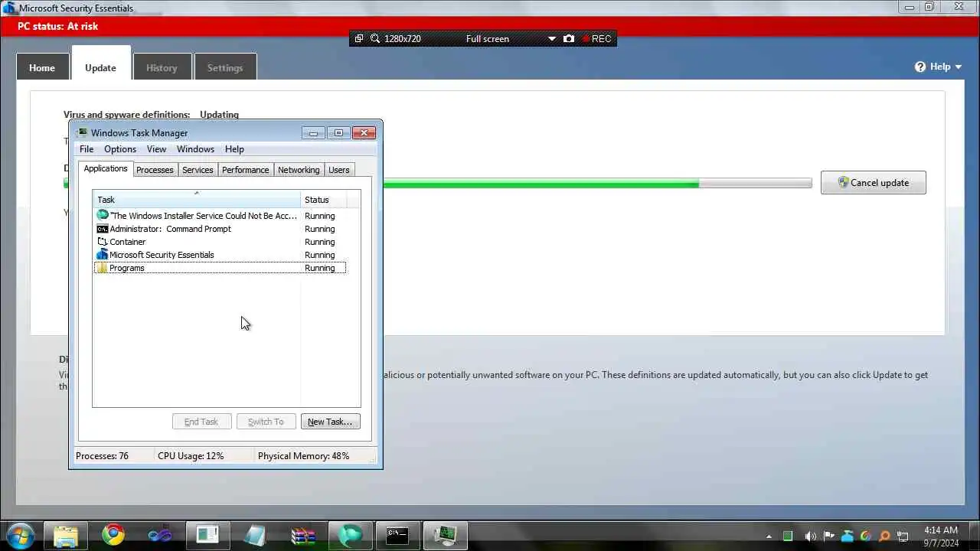Open the Users tab in Task Manager

click(x=339, y=170)
